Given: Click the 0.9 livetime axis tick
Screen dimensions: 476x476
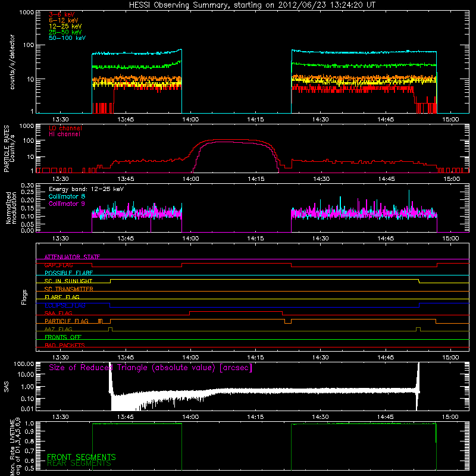Looking at the screenshot, I should tap(30, 431).
